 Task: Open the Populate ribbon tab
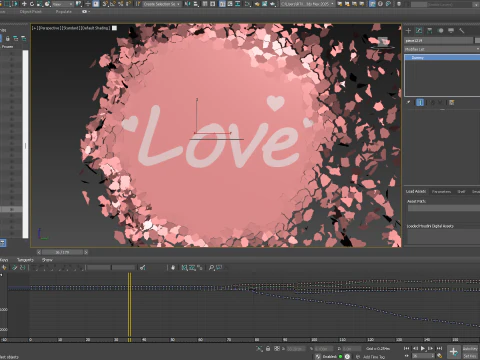(x=64, y=12)
